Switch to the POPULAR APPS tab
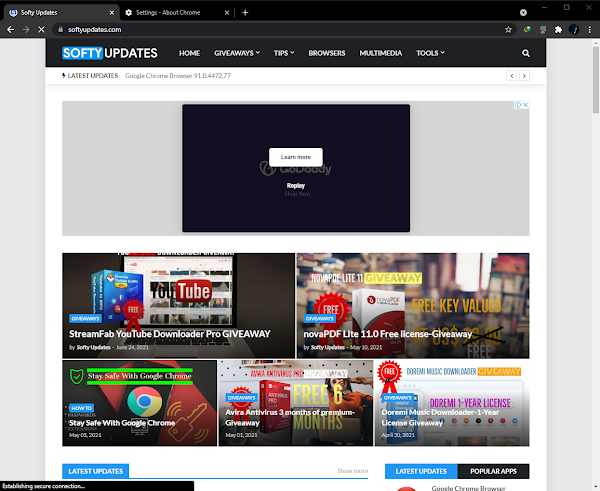 [493, 471]
